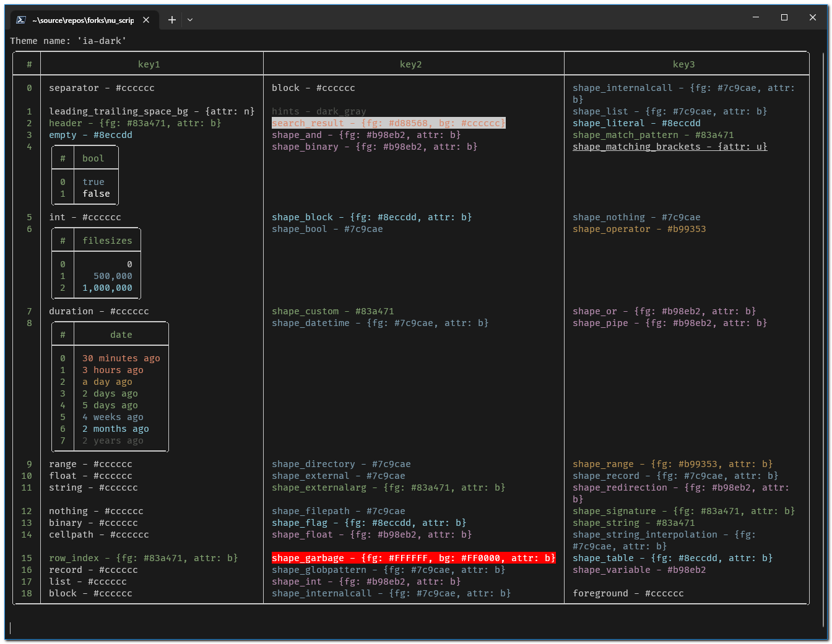
Task: Click 'leading_trailing_space_bg - {attr: n}' text
Action: click(152, 111)
